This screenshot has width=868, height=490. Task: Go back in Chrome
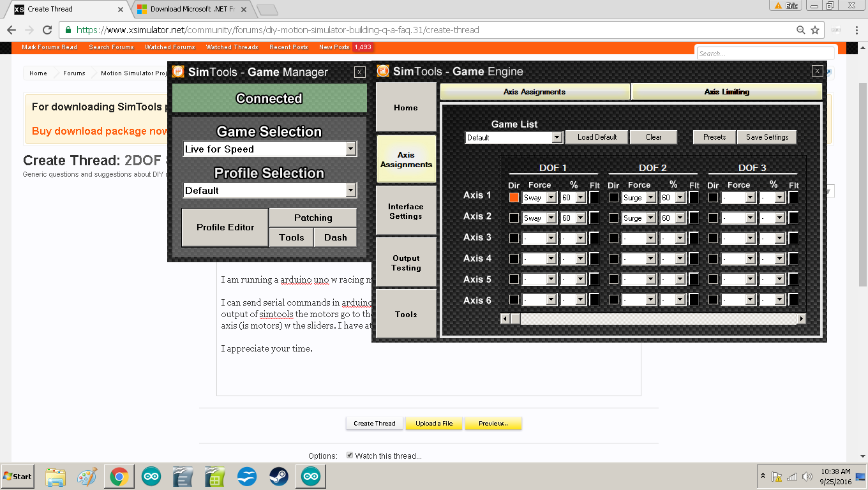pyautogui.click(x=11, y=30)
